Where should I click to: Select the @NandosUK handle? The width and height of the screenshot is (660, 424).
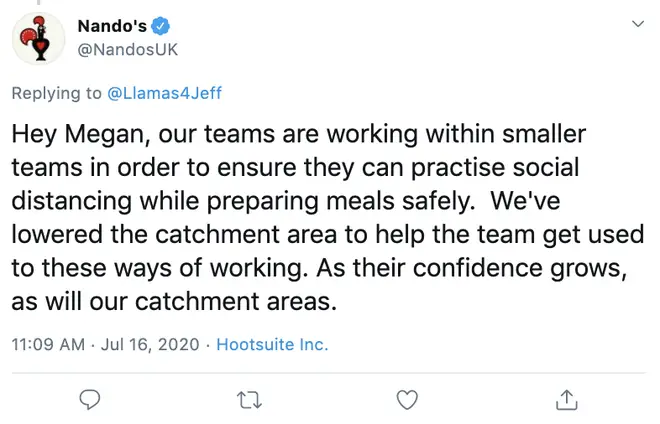[128, 49]
